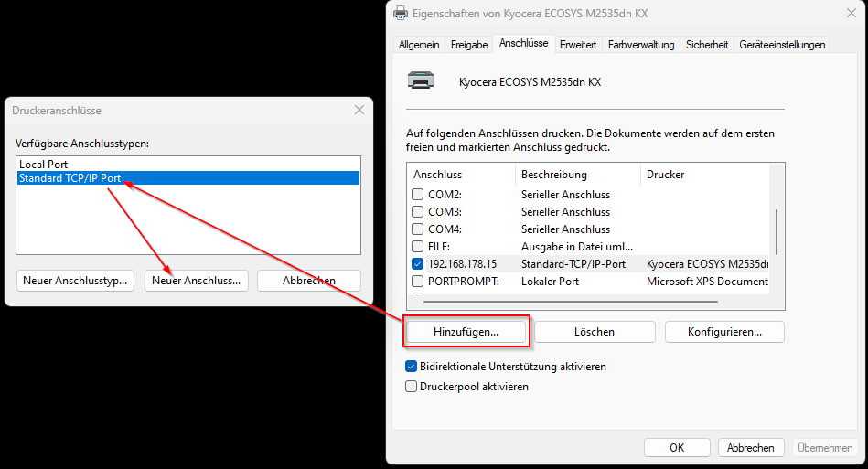This screenshot has height=469, width=868.
Task: Click Serieller Anschluss in the COM2: row
Action: click(x=565, y=194)
